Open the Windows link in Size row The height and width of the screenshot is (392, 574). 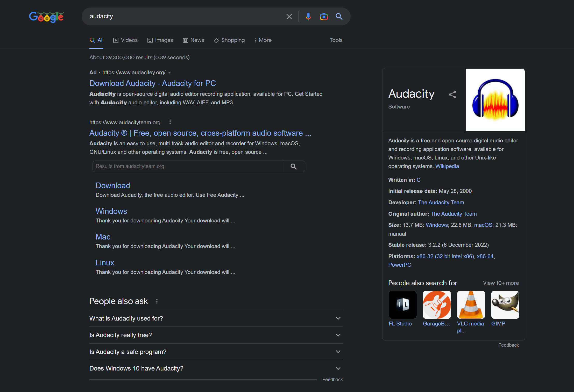(x=437, y=225)
